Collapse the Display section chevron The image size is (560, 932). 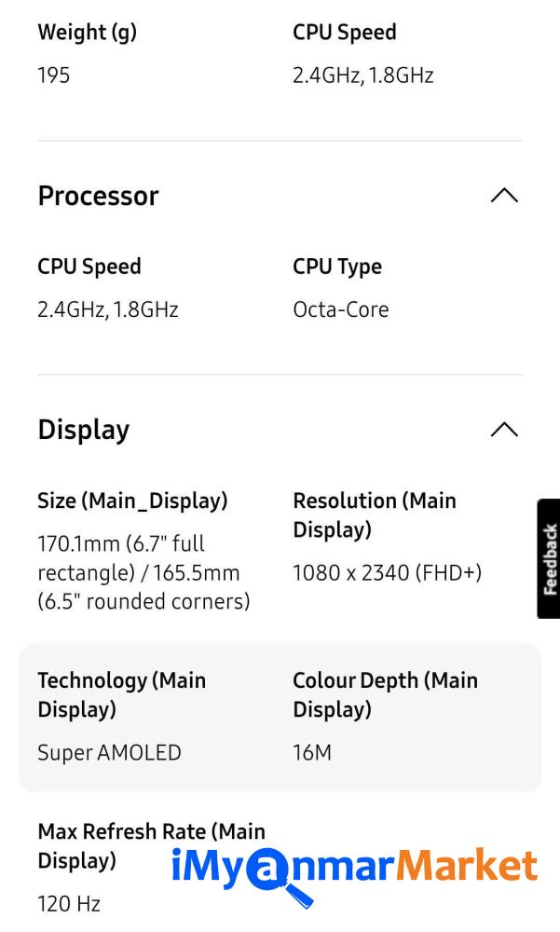[x=503, y=430]
